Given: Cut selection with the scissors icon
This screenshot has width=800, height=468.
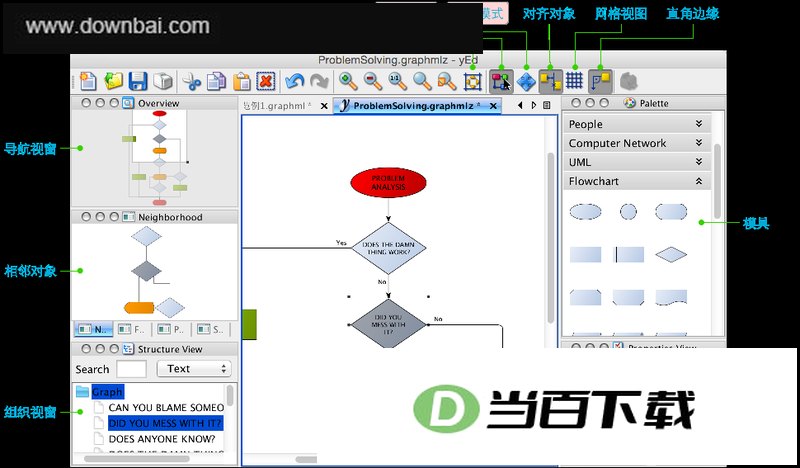Looking at the screenshot, I should [192, 81].
